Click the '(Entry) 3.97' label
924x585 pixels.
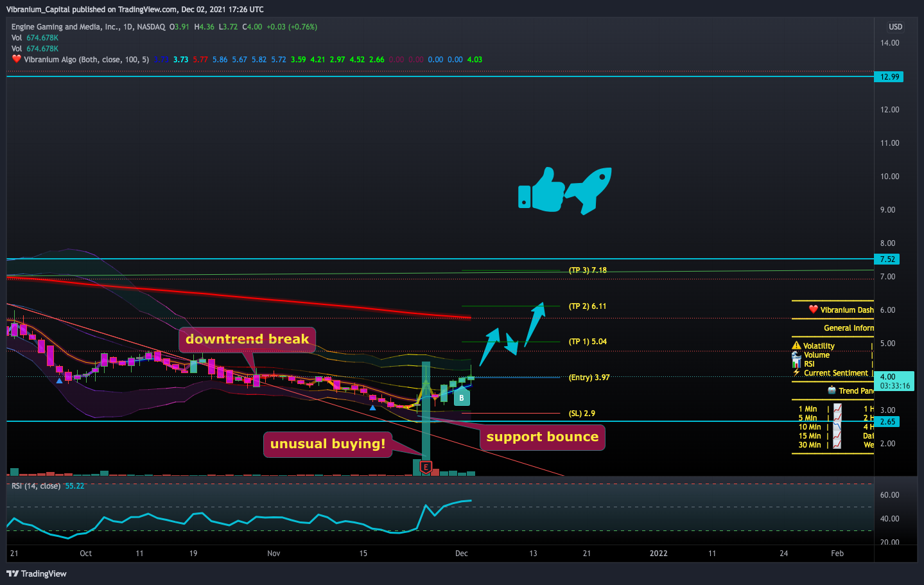[x=589, y=378]
